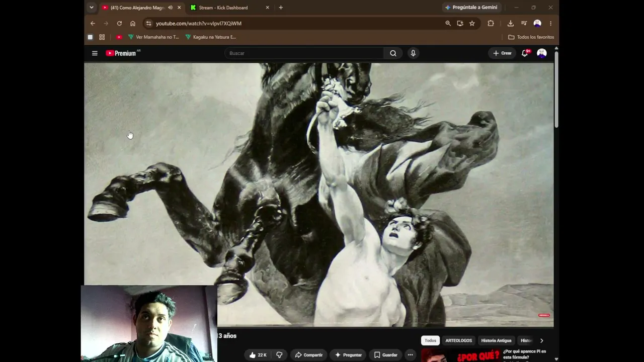Open the Chrome profile avatar
This screenshot has height=362, width=644.
(x=537, y=23)
